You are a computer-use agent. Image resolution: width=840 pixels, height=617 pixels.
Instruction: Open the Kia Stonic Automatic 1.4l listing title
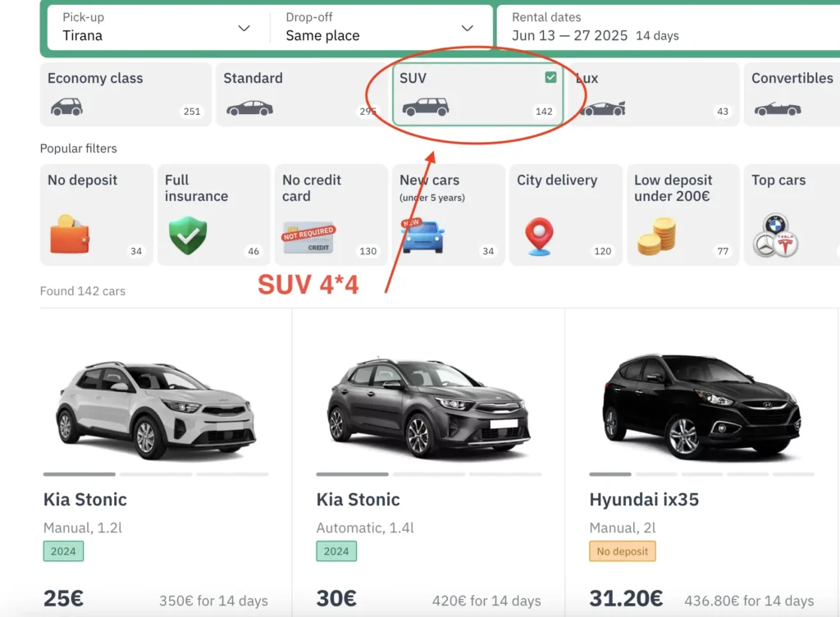[358, 500]
